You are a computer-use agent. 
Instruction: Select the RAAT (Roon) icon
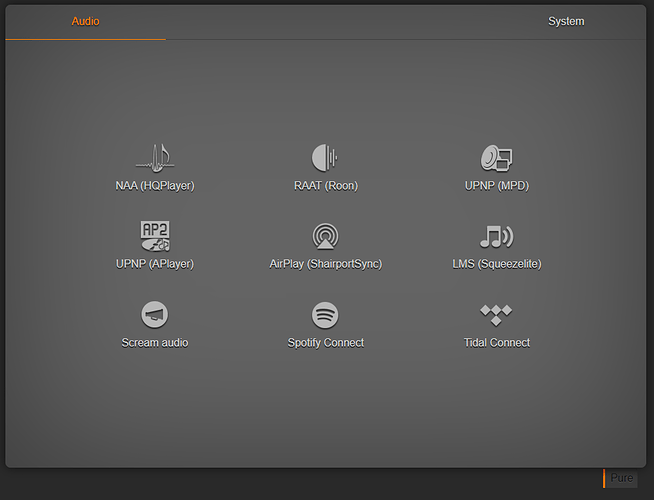[325, 158]
